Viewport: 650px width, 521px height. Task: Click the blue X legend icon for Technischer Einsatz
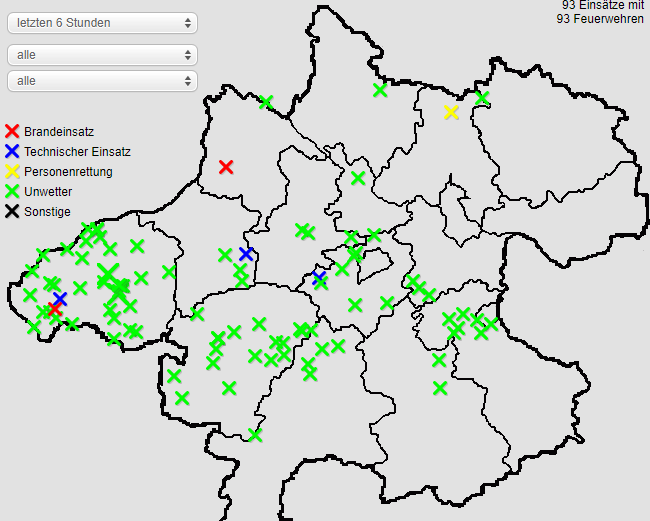coord(12,152)
